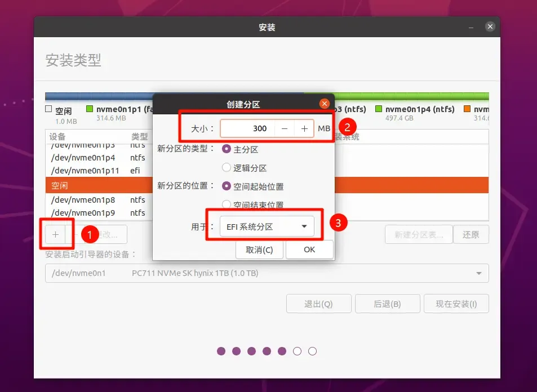Click the green nvme0n1p1 legend square
This screenshot has height=392, width=537.
[x=90, y=109]
